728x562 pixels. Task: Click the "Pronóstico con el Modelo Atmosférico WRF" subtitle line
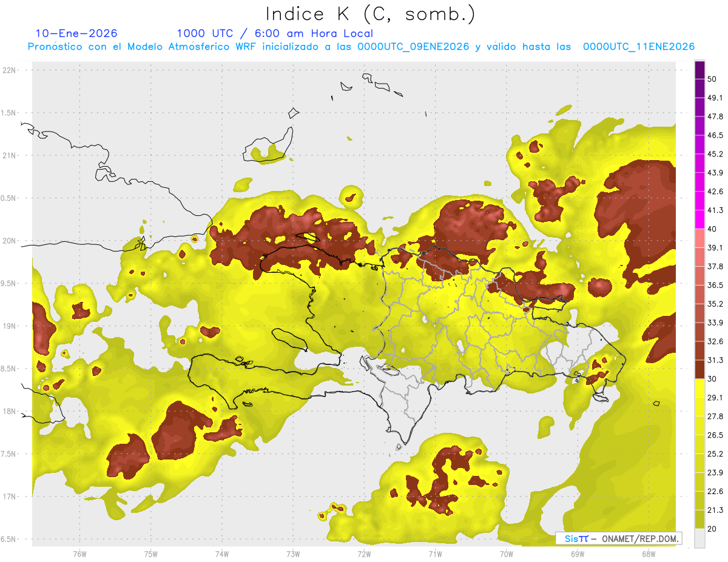pos(361,47)
